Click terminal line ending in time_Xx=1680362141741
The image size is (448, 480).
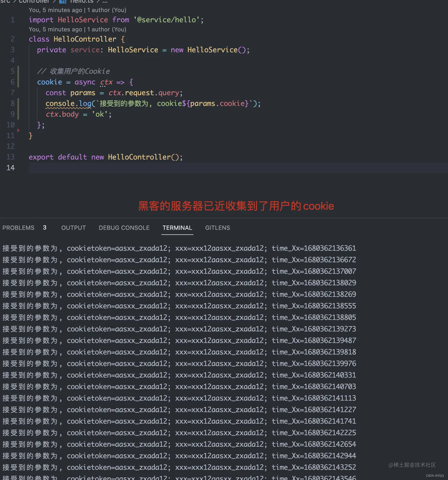click(179, 421)
